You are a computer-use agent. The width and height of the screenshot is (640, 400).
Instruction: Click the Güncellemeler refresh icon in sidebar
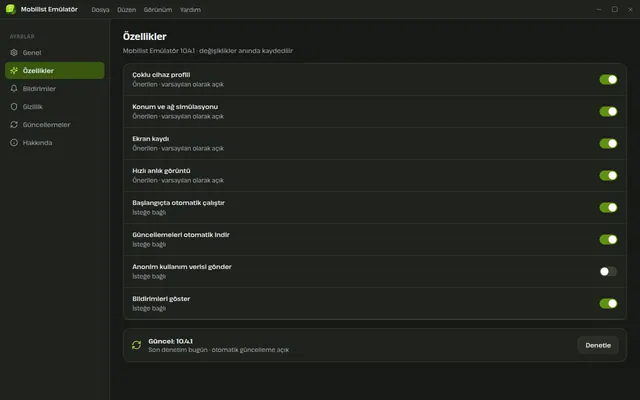tap(14, 124)
